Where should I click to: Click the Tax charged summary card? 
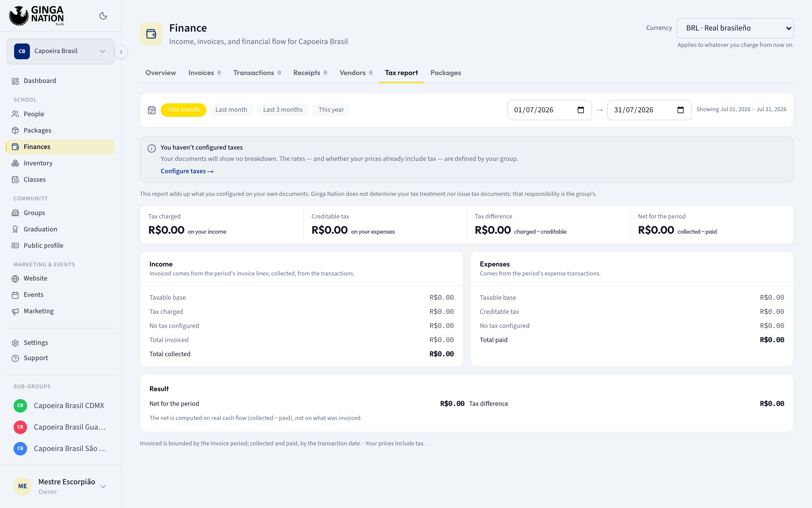(222, 225)
